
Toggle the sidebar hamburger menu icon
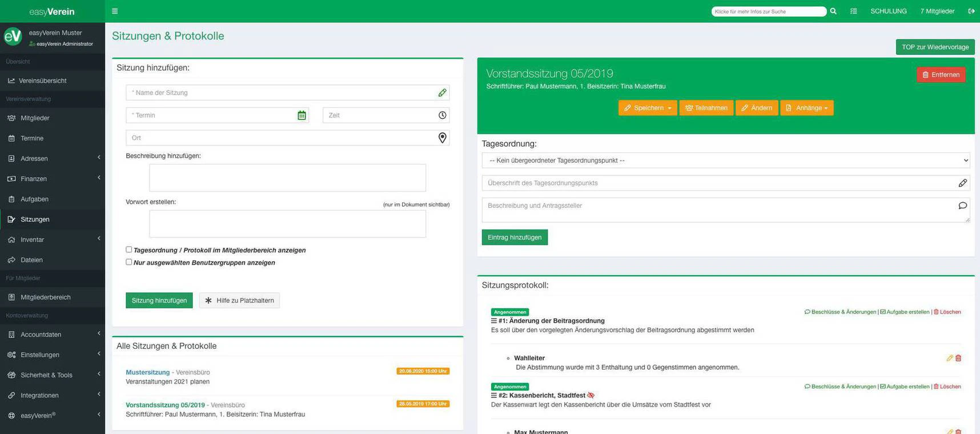[x=115, y=11]
